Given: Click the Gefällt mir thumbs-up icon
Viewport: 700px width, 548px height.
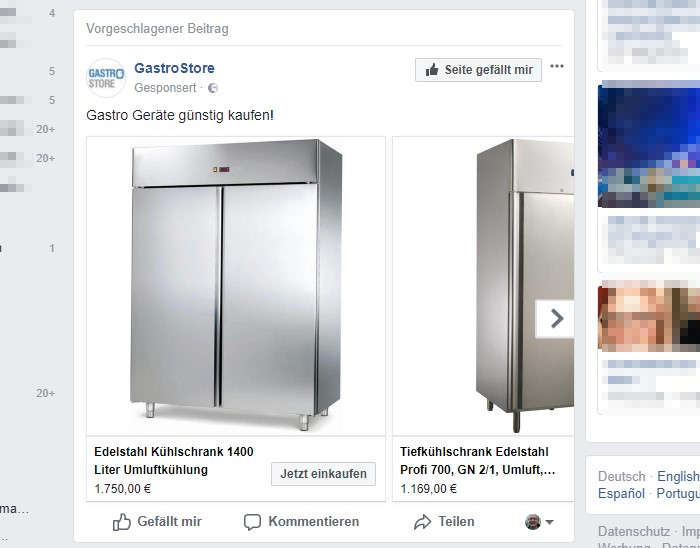Looking at the screenshot, I should tap(121, 522).
